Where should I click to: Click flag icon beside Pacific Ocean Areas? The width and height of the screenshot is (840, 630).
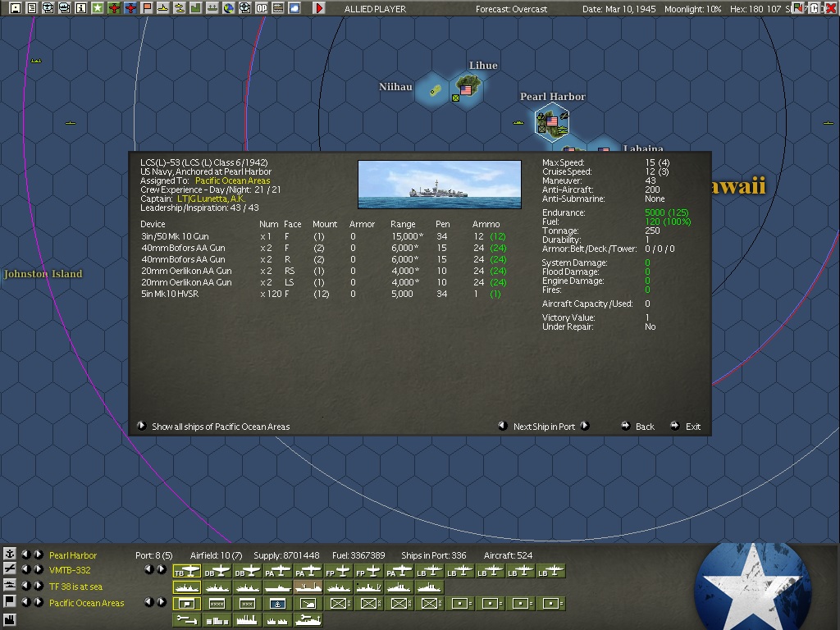(x=10, y=601)
